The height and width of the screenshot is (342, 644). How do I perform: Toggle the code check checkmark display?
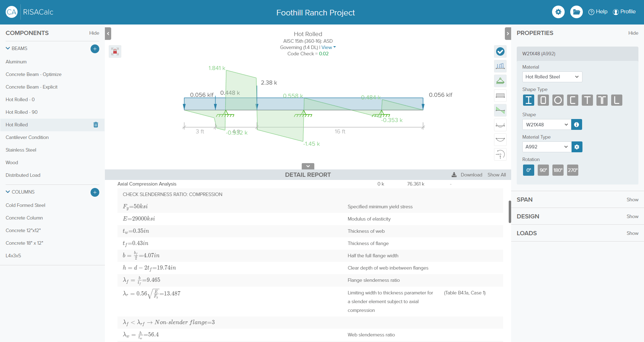[500, 51]
